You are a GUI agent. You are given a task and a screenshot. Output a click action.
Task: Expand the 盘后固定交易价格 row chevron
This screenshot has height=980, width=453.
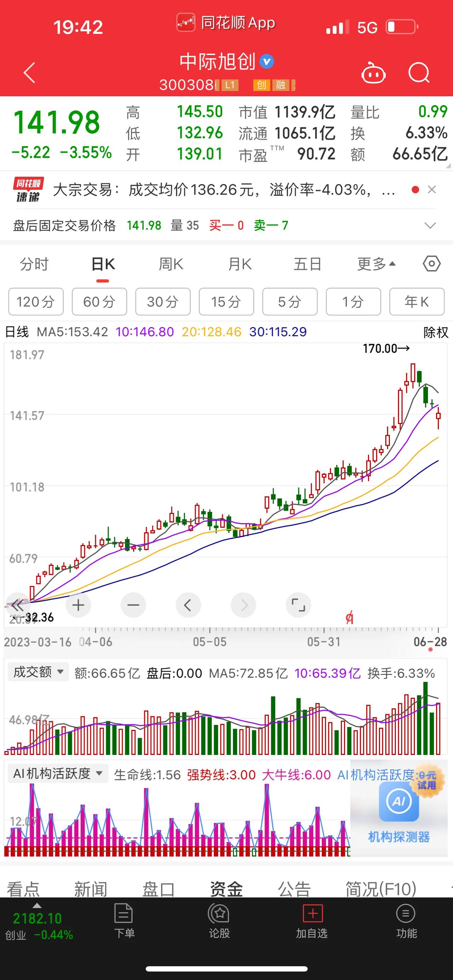(x=430, y=225)
